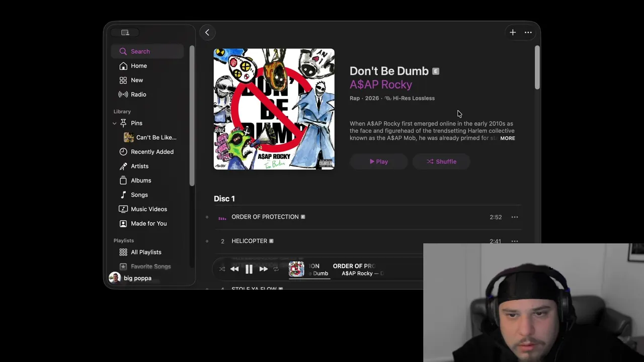Click the Search magnifier icon
This screenshot has width=644, height=362.
pyautogui.click(x=123, y=51)
